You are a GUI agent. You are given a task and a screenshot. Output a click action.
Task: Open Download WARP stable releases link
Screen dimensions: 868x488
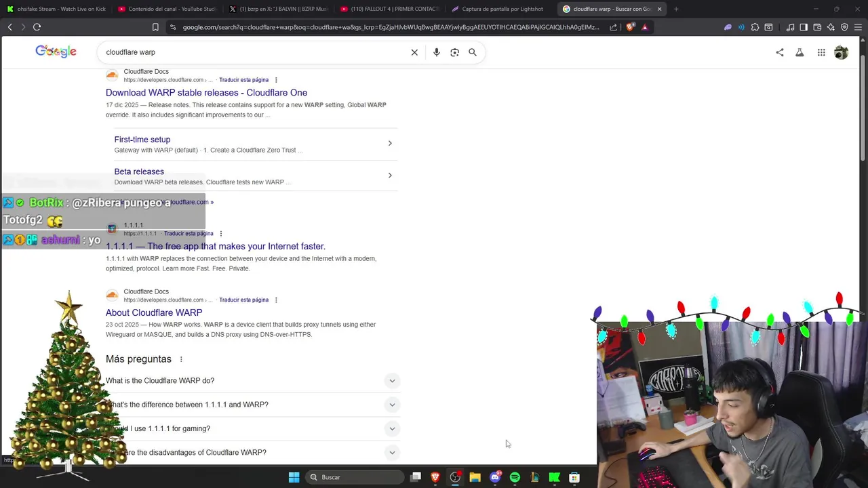[x=206, y=93]
